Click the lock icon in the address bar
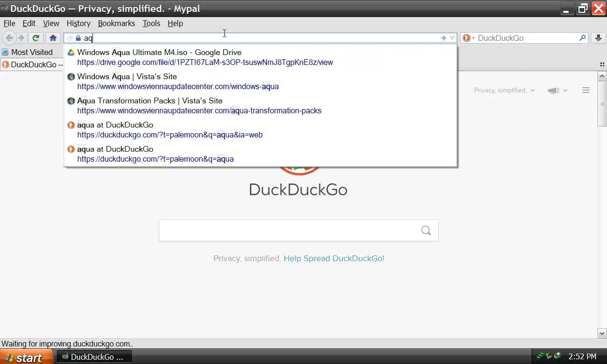The height and width of the screenshot is (364, 607). [x=78, y=38]
